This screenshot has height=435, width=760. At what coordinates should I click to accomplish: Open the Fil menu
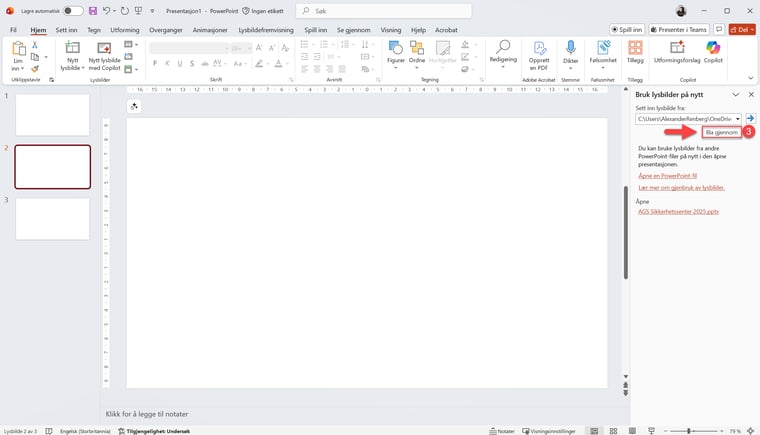[x=13, y=30]
